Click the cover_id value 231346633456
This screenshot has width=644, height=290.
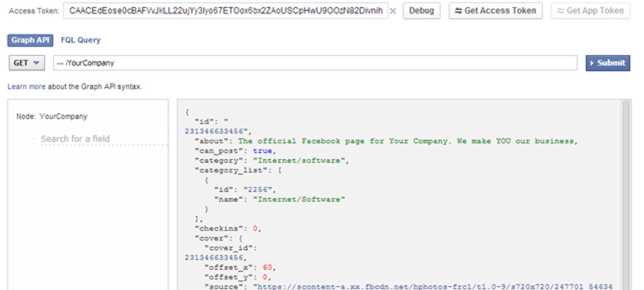(214, 257)
